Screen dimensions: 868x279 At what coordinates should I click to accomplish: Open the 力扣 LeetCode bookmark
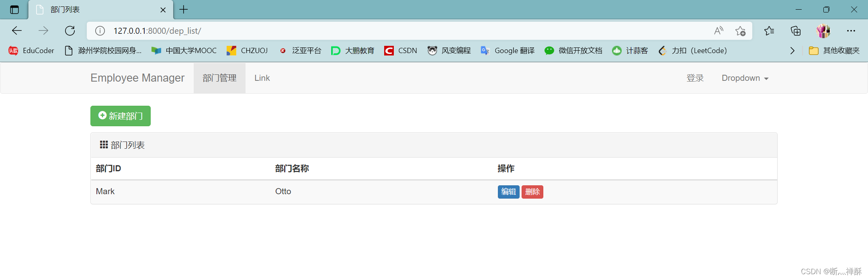point(693,50)
